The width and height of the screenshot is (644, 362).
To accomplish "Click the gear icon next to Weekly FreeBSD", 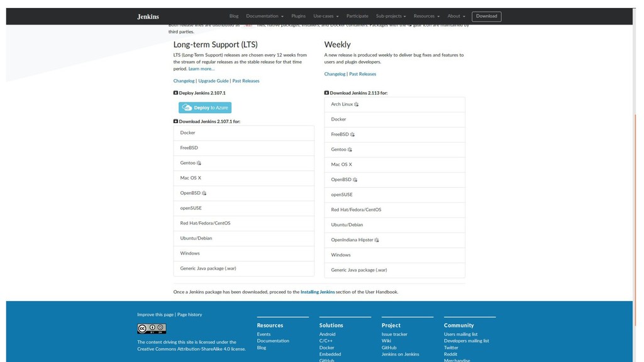I will click(352, 134).
